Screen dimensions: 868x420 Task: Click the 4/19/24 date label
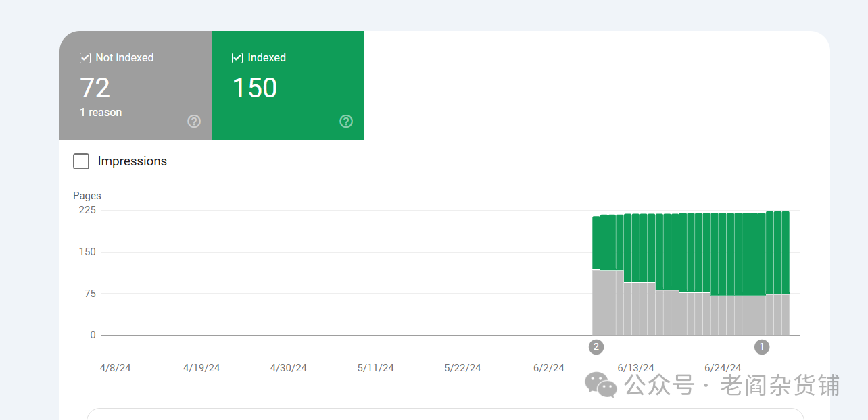coord(201,368)
